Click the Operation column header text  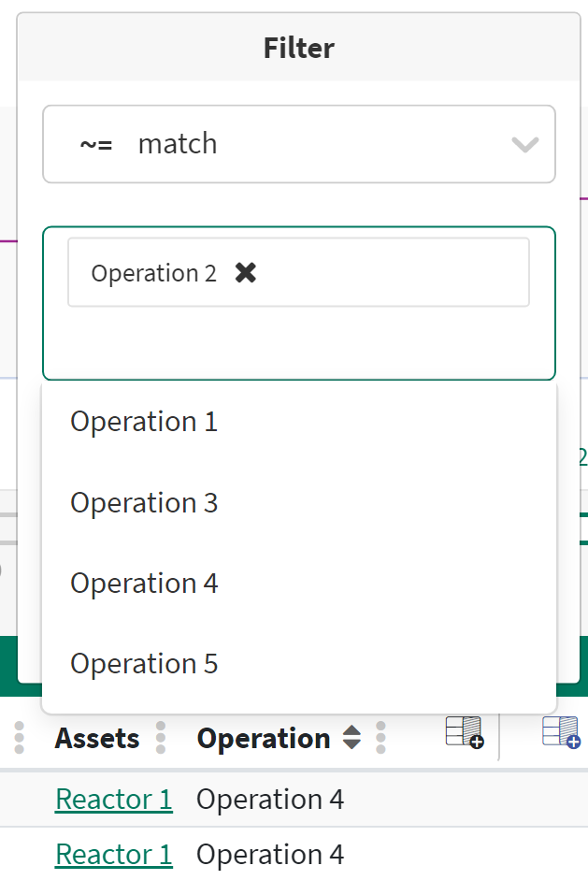(264, 738)
